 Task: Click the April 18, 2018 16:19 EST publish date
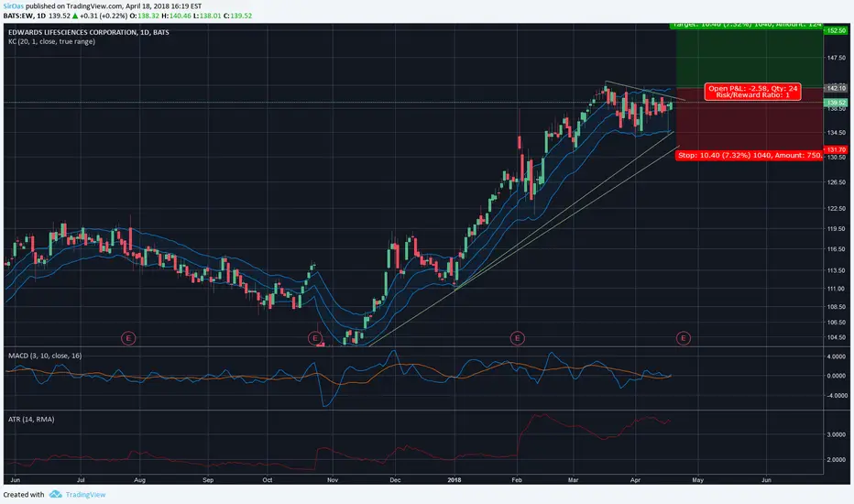tap(163, 6)
